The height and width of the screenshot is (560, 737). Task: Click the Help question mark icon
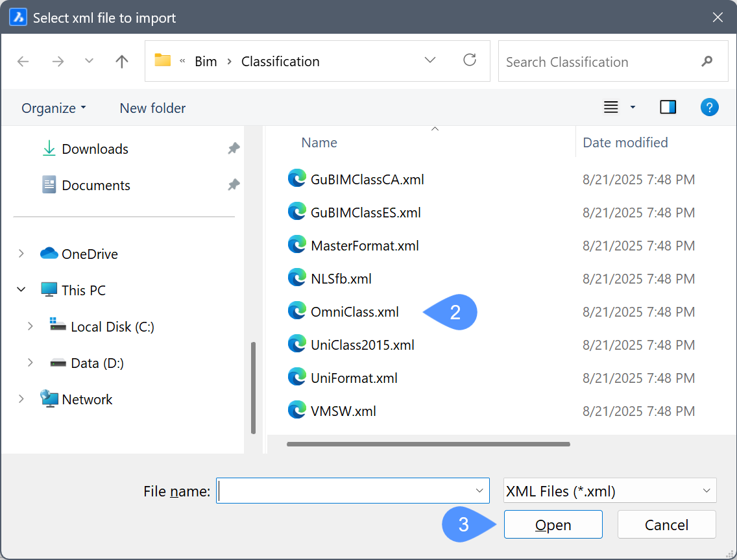pos(709,107)
